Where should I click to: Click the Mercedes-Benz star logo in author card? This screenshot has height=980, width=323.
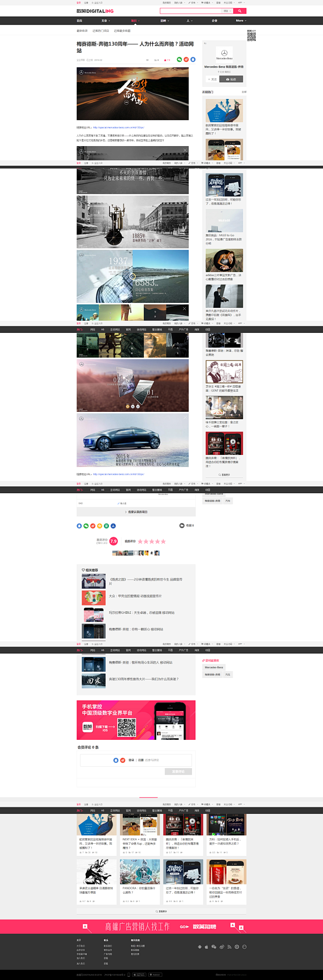coord(224,52)
